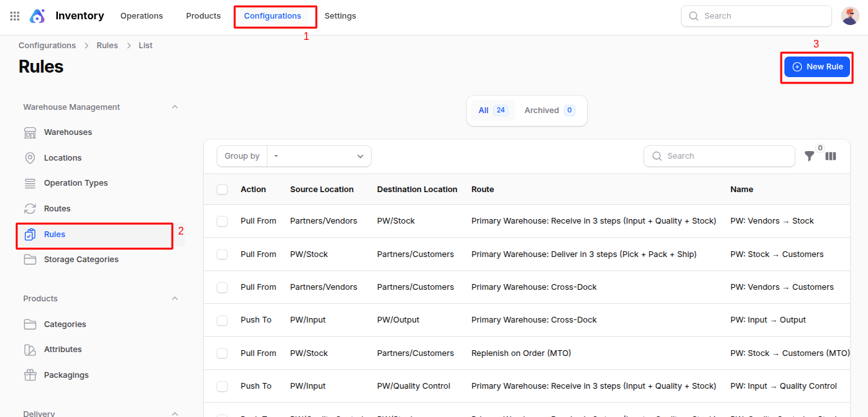Collapse the Products sidebar section
Viewport: 868px width, 417px height.
pos(175,299)
